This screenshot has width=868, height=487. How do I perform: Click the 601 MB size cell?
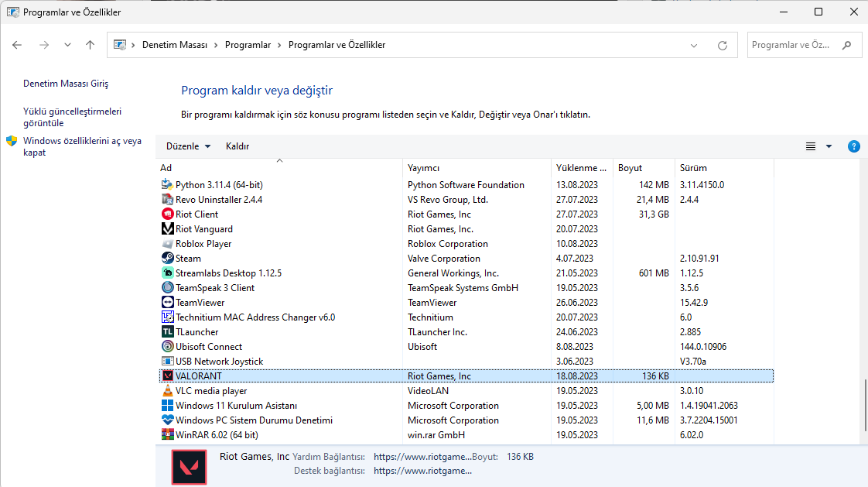point(654,273)
